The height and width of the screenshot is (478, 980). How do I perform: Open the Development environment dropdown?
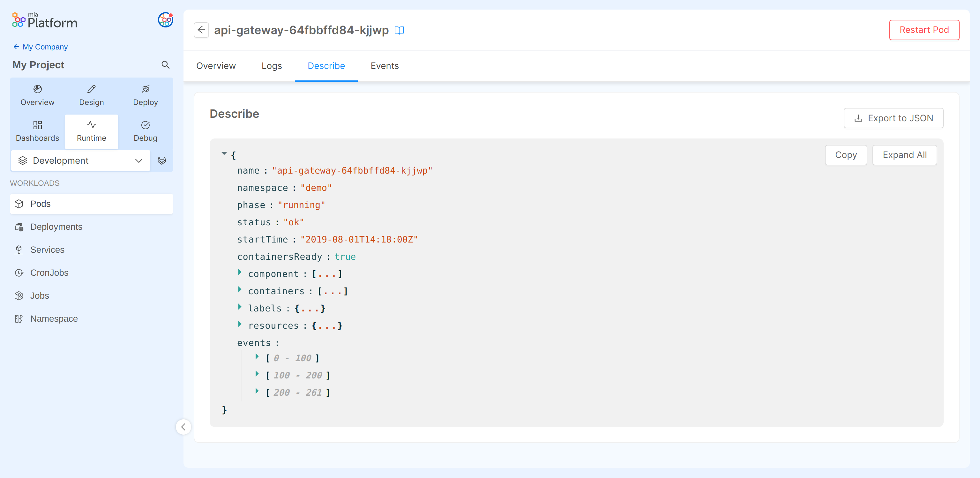click(81, 161)
